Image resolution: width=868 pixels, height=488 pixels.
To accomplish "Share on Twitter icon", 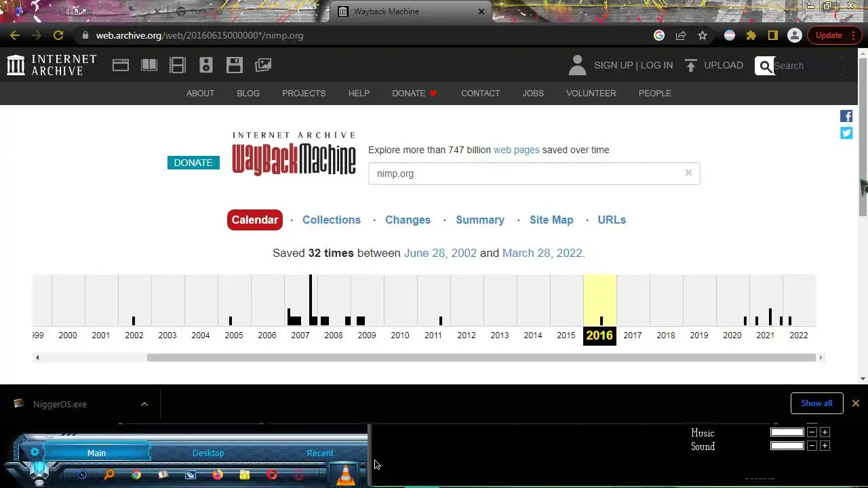I will [x=846, y=133].
